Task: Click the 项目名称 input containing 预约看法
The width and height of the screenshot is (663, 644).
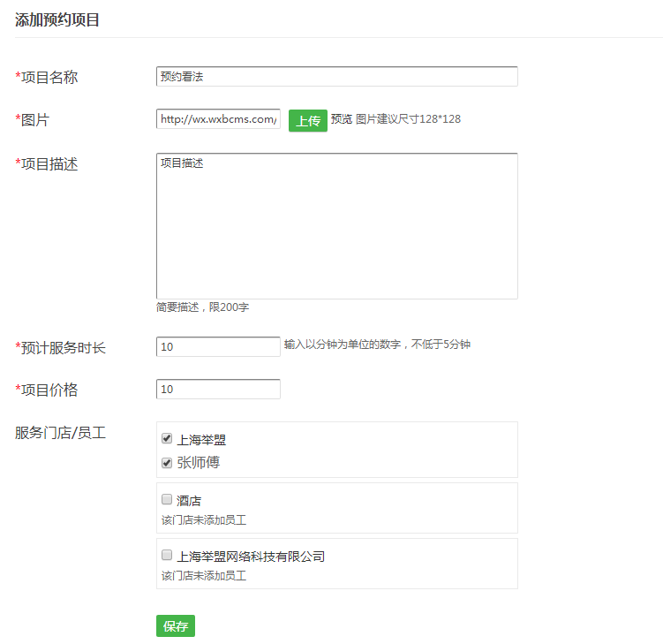Action: (x=336, y=77)
